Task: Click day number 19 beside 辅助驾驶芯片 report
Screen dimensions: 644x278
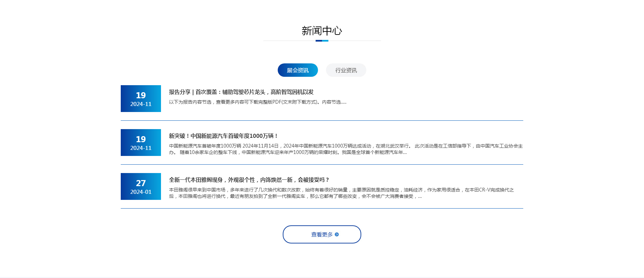Action: 141,95
